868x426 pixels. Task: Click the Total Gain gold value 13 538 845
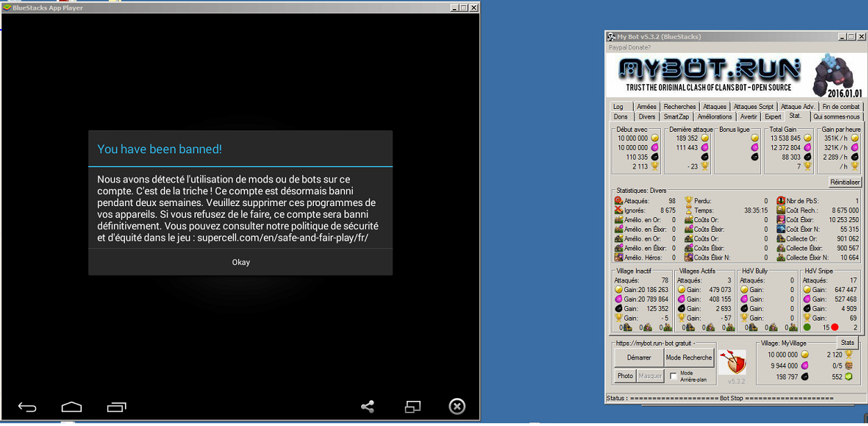coord(785,138)
